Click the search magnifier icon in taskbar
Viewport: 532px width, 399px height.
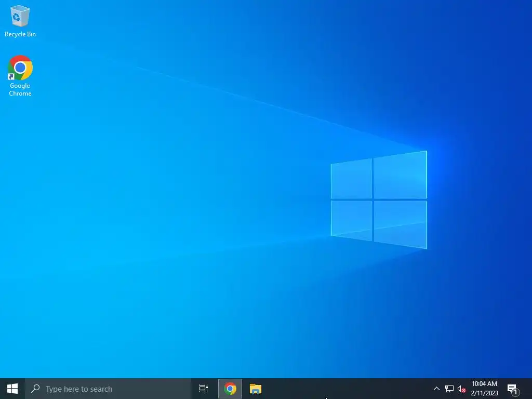(x=35, y=389)
